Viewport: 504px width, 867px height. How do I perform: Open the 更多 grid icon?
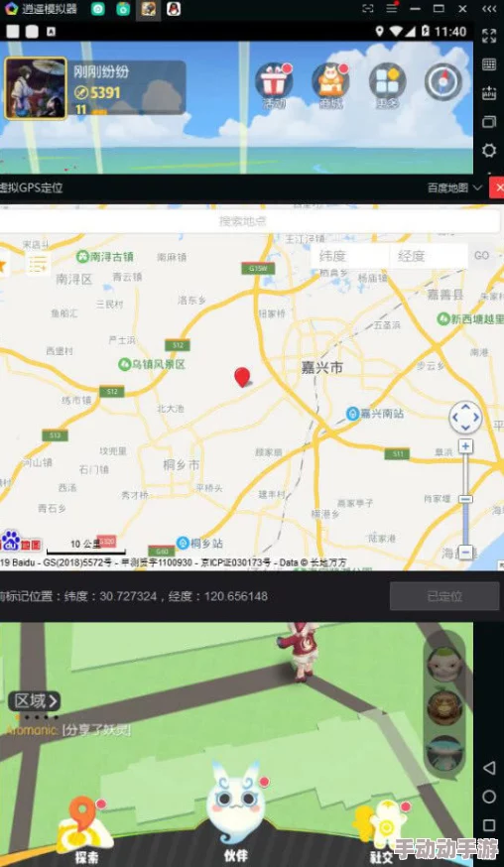pos(387,83)
